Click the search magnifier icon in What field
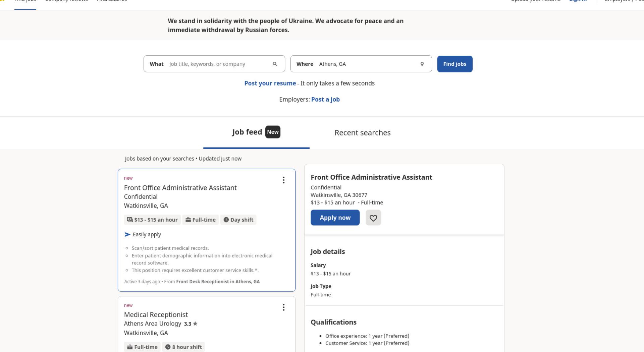 click(x=275, y=64)
